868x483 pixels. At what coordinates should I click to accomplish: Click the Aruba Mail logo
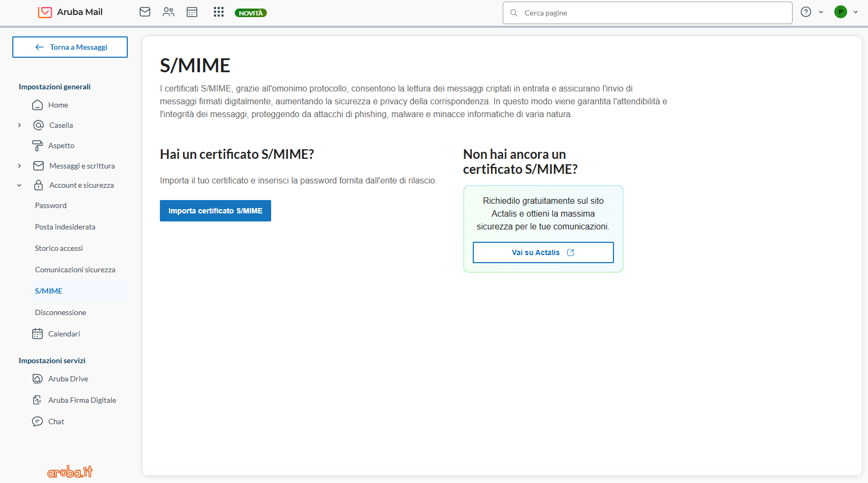pyautogui.click(x=71, y=12)
